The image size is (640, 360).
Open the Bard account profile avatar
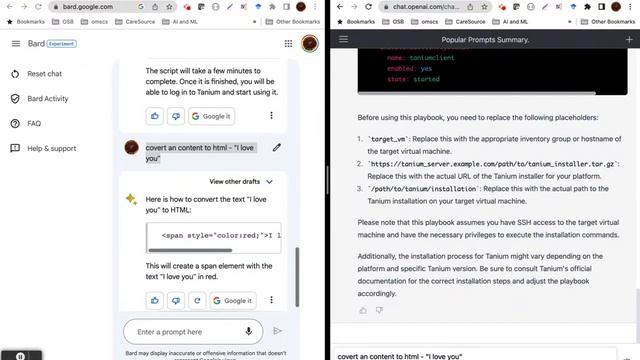point(309,43)
